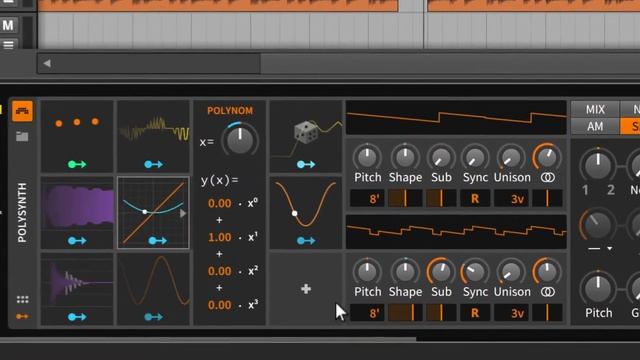Switch to the AM tab
Viewport: 640px width, 360px height.
point(595,127)
